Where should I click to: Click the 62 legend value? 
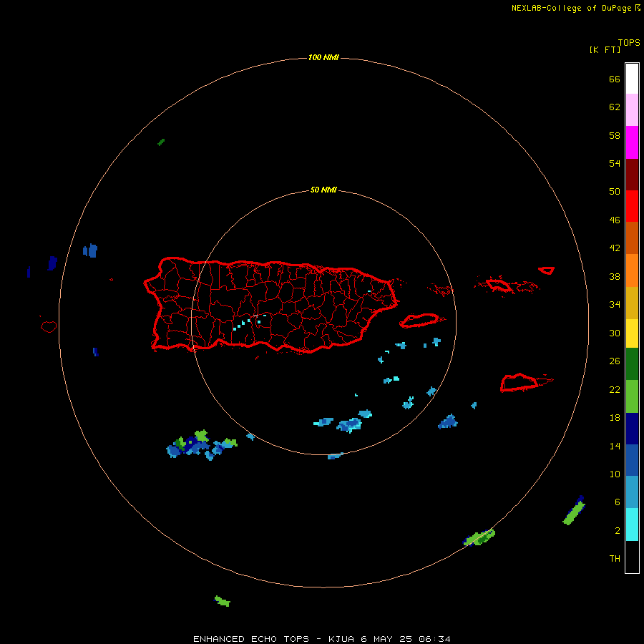point(615,107)
